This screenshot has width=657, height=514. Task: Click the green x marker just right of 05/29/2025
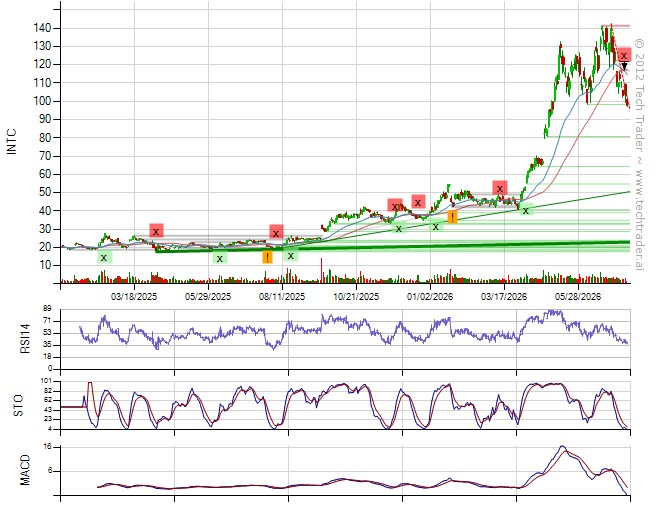[x=220, y=258]
